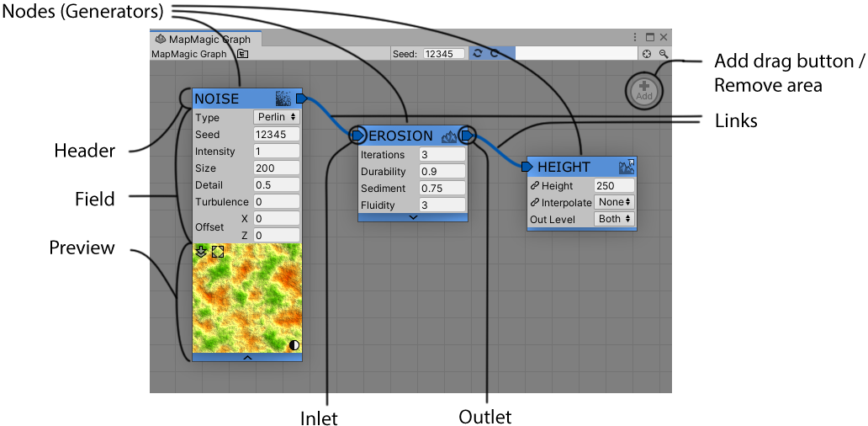Click the Turbulence value field
Screen dimensions: 868x426
tap(277, 202)
